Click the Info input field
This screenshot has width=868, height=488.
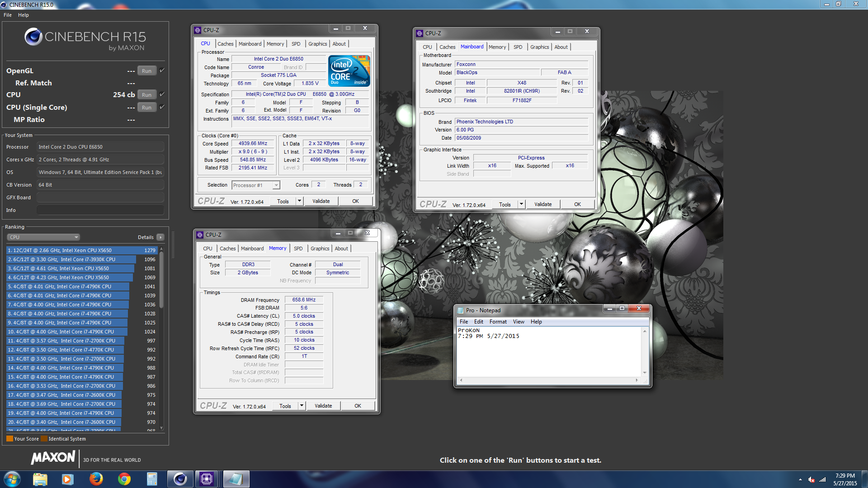(100, 210)
